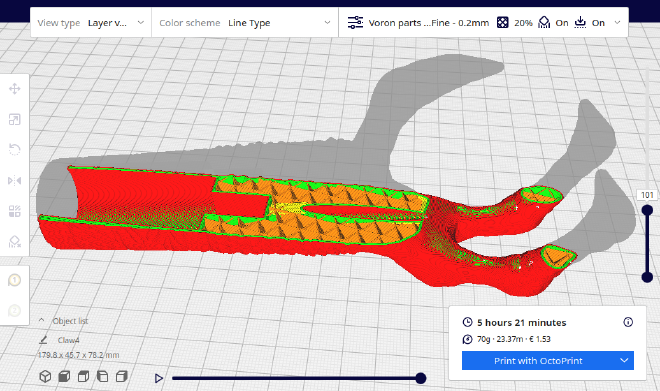The image size is (660, 391).
Task: Select the Rotate tool
Action: (14, 149)
